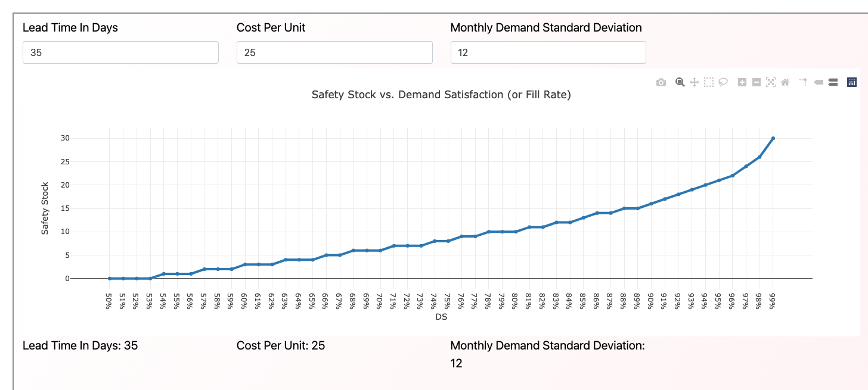Zoom in on the chart
The width and height of the screenshot is (868, 390).
pyautogui.click(x=742, y=82)
